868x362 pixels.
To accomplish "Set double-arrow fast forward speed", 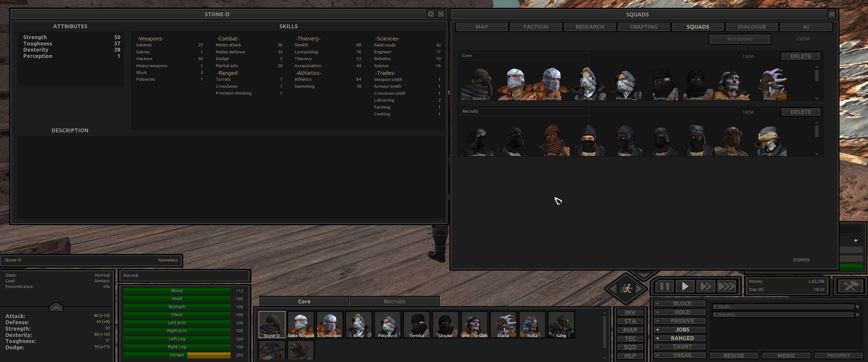I will coord(705,287).
